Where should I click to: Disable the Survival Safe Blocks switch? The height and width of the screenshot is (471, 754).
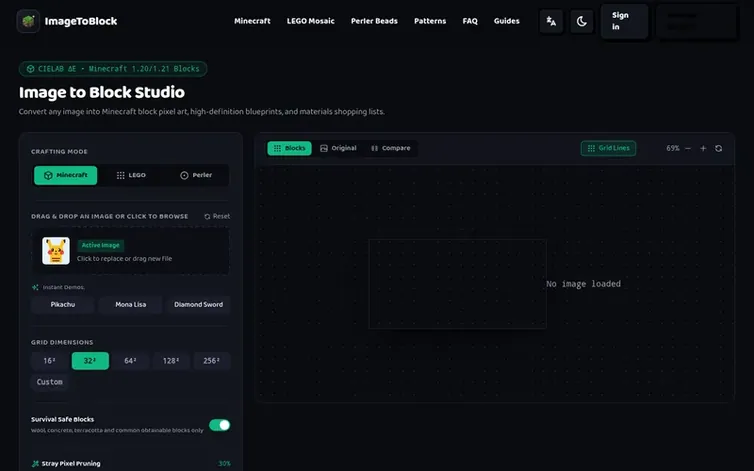(x=220, y=425)
